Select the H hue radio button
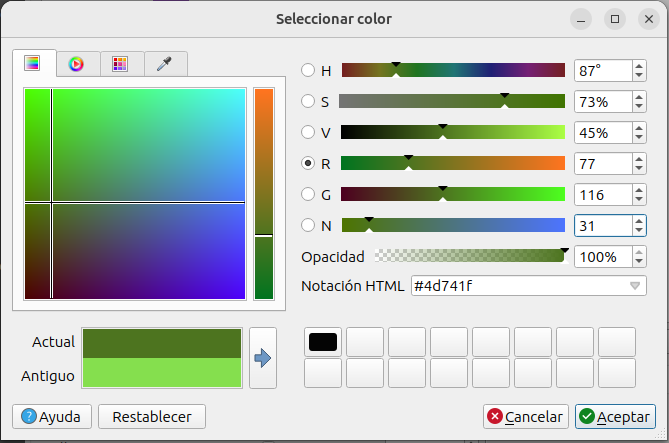Viewport: 669px width, 443px height. pos(309,71)
